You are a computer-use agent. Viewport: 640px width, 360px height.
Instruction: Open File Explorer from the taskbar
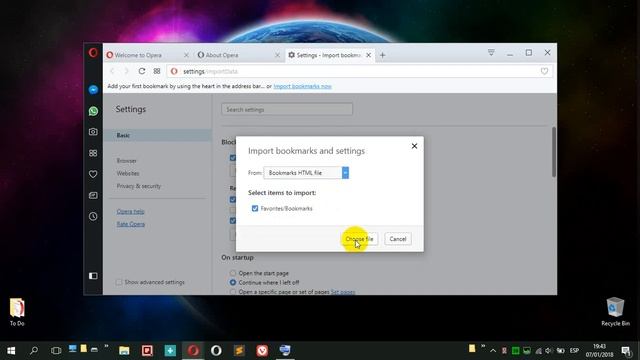pyautogui.click(x=124, y=350)
